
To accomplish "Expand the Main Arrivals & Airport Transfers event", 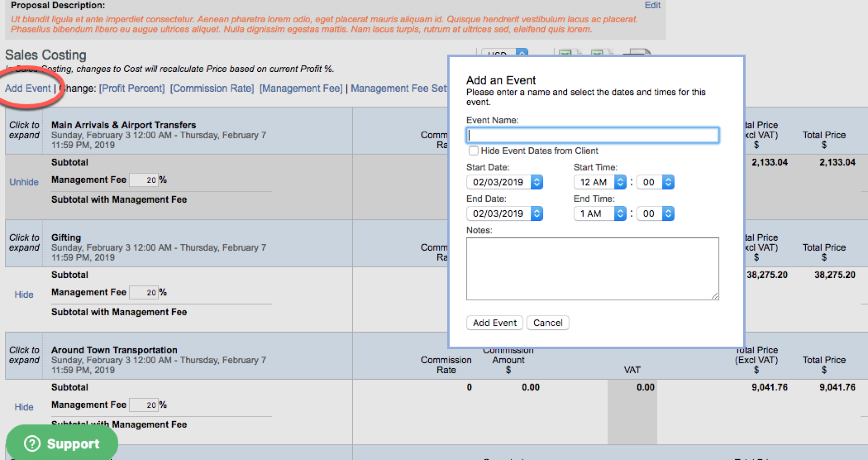I will (24, 130).
